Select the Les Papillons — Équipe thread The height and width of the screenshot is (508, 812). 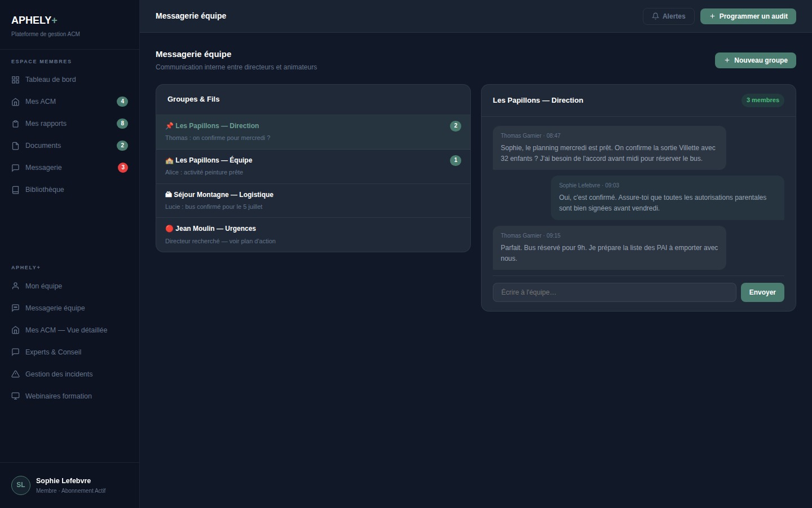coord(313,166)
